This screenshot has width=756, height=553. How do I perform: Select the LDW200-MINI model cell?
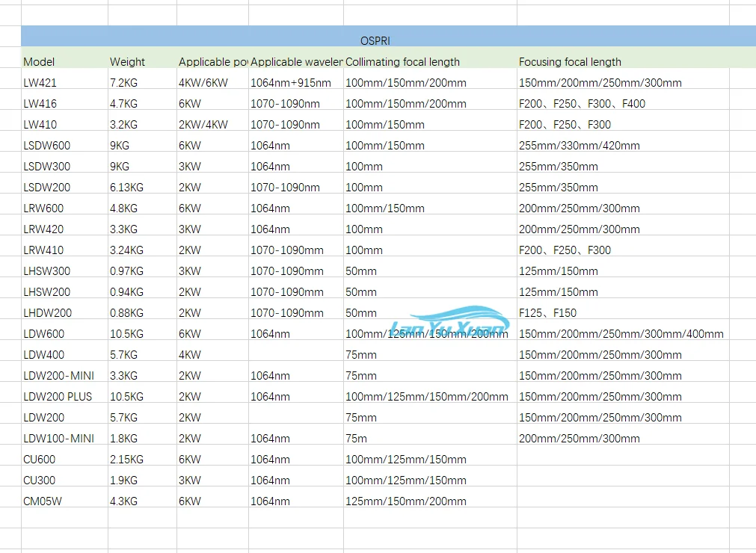64,371
